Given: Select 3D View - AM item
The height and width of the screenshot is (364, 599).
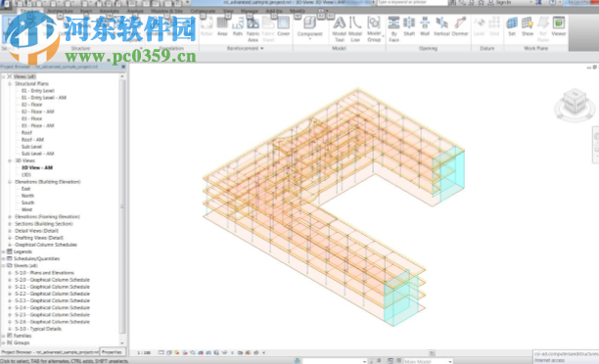Looking at the screenshot, I should 37,167.
